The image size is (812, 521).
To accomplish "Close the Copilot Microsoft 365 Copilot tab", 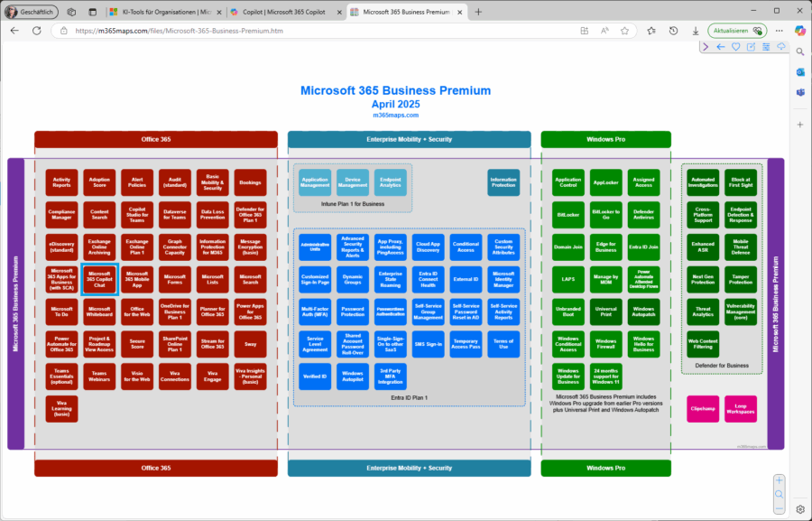I will 340,12.
